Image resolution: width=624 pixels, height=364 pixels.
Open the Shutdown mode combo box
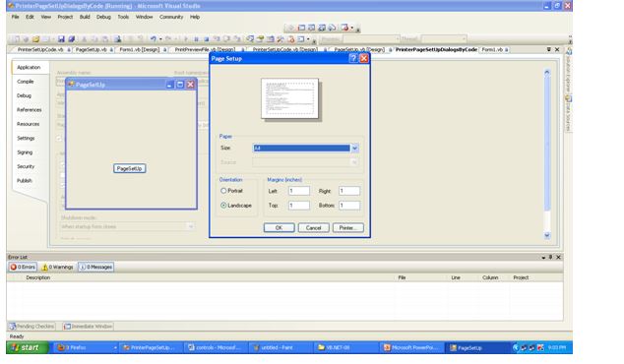(x=127, y=226)
